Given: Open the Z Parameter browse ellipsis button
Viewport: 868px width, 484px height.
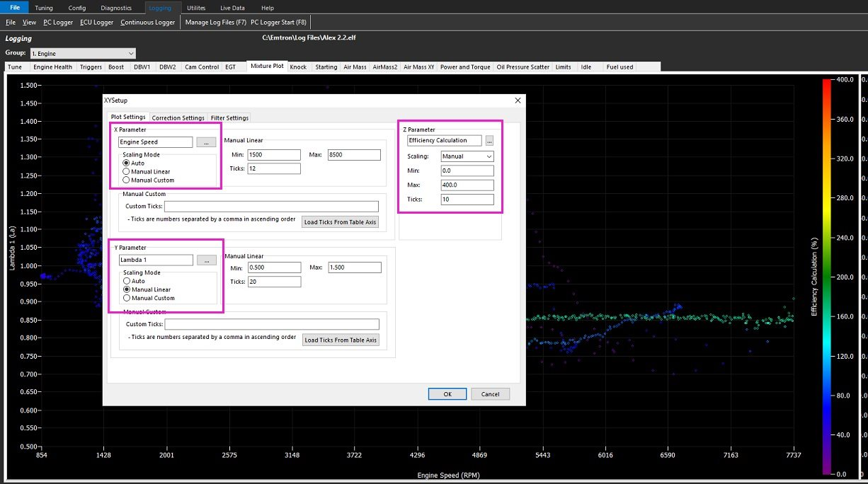Looking at the screenshot, I should 489,141.
